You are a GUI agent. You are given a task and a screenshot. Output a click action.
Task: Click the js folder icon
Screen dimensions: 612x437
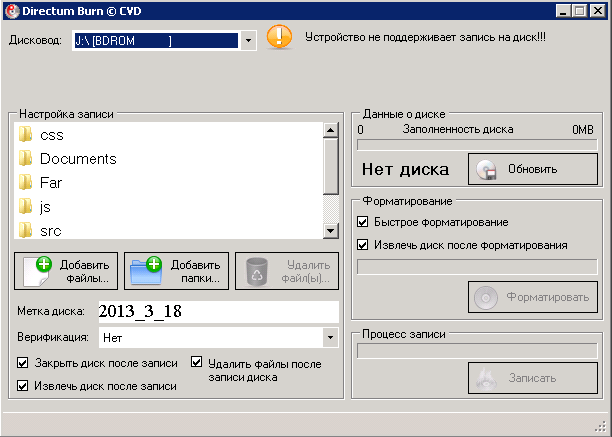tap(25, 206)
